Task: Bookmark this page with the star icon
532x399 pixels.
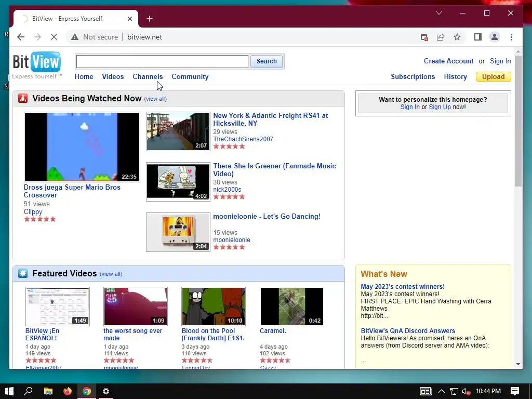Action: tap(457, 37)
